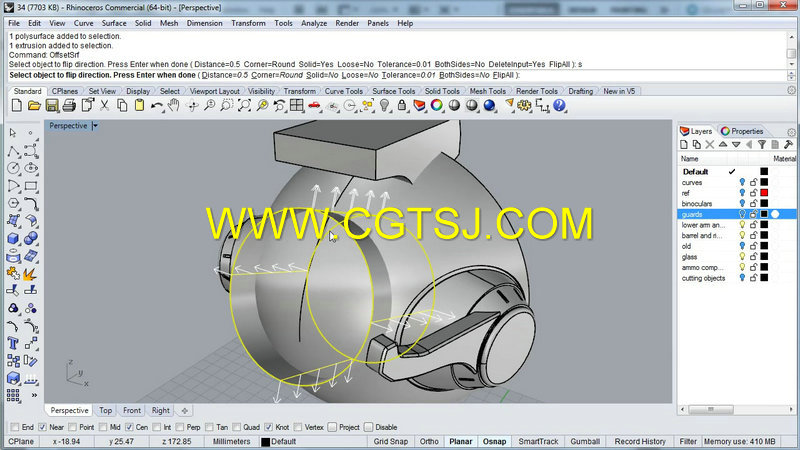Click the red color swatch of ref layer
The height and width of the screenshot is (450, 800).
(764, 193)
